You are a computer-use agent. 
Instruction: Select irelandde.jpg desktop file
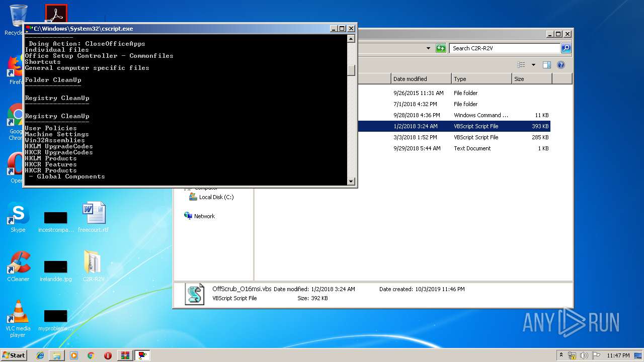(x=55, y=271)
